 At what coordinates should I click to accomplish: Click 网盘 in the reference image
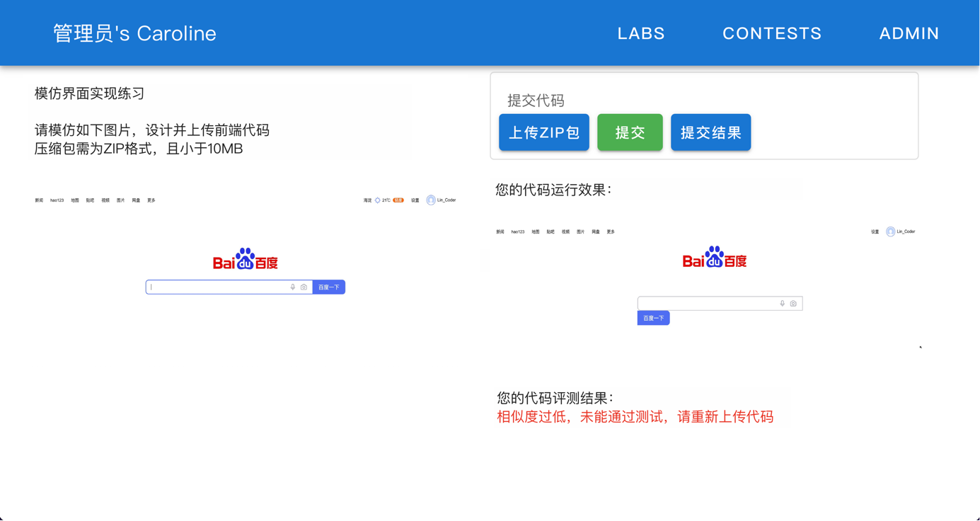[x=136, y=200]
